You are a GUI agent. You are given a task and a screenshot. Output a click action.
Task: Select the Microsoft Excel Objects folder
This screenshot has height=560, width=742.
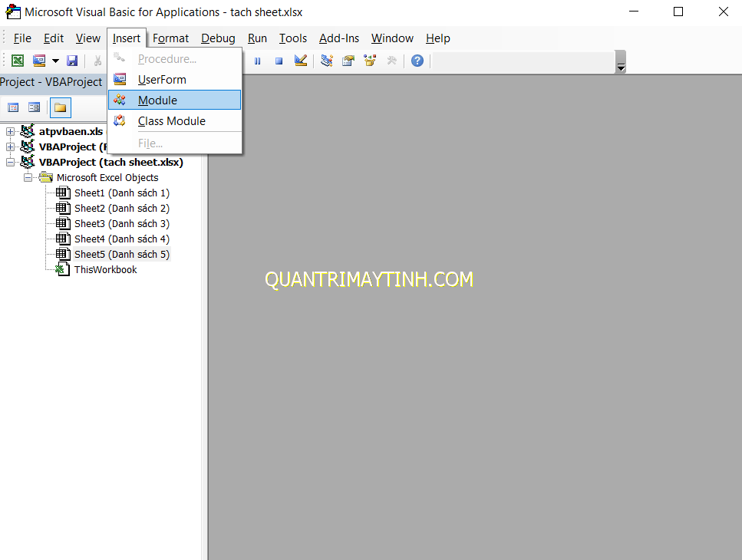click(107, 178)
